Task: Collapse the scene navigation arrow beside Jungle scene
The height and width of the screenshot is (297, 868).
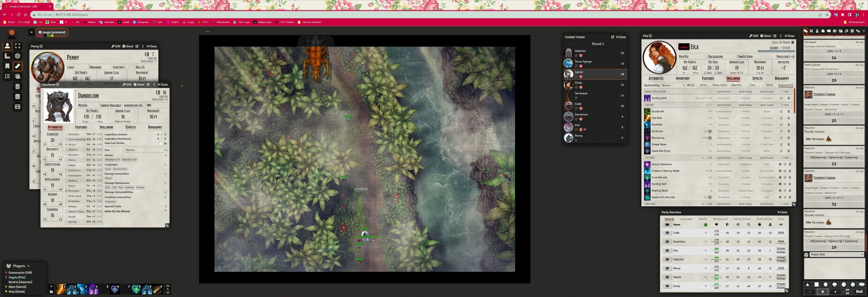Action: (31, 32)
